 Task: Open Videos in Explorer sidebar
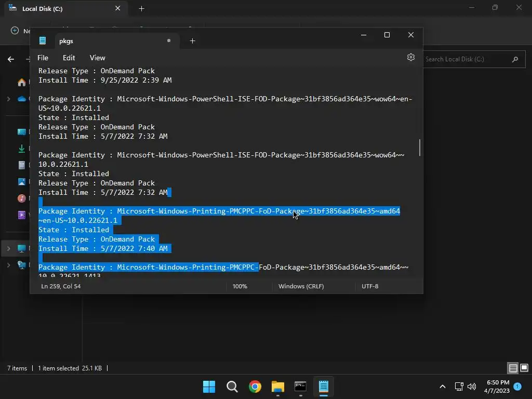[22, 215]
